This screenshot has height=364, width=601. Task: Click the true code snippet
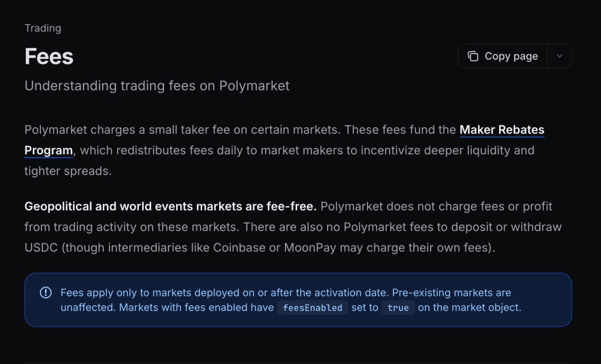398,308
